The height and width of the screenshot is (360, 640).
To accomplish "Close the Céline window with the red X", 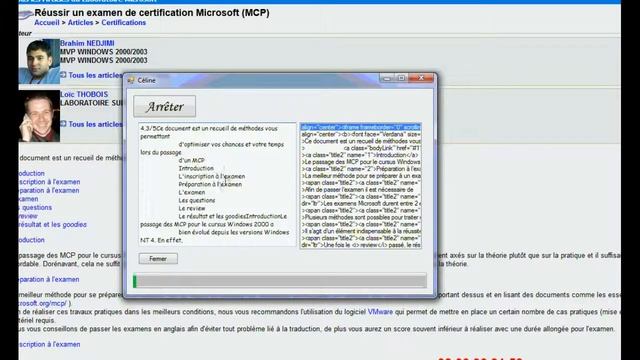I will [421, 78].
